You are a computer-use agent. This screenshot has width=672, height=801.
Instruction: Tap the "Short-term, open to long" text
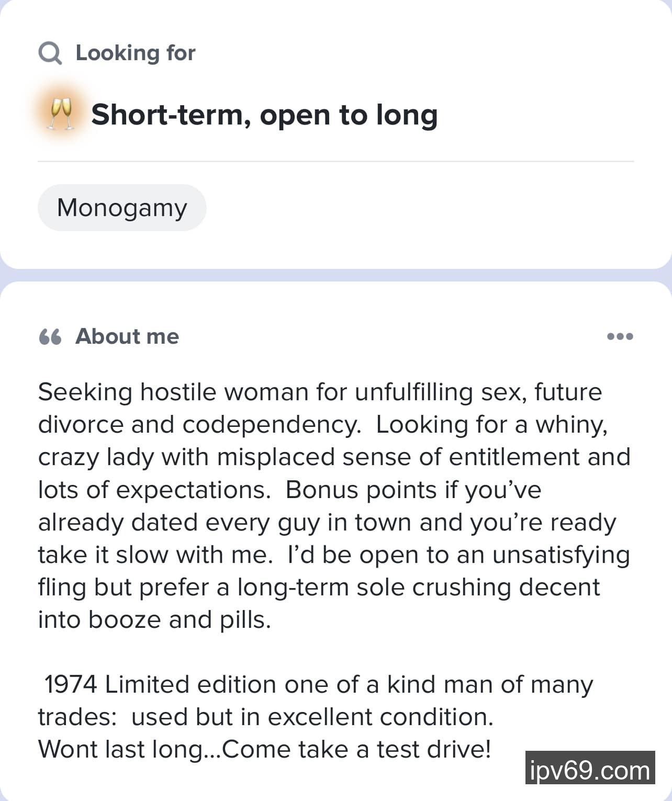264,115
